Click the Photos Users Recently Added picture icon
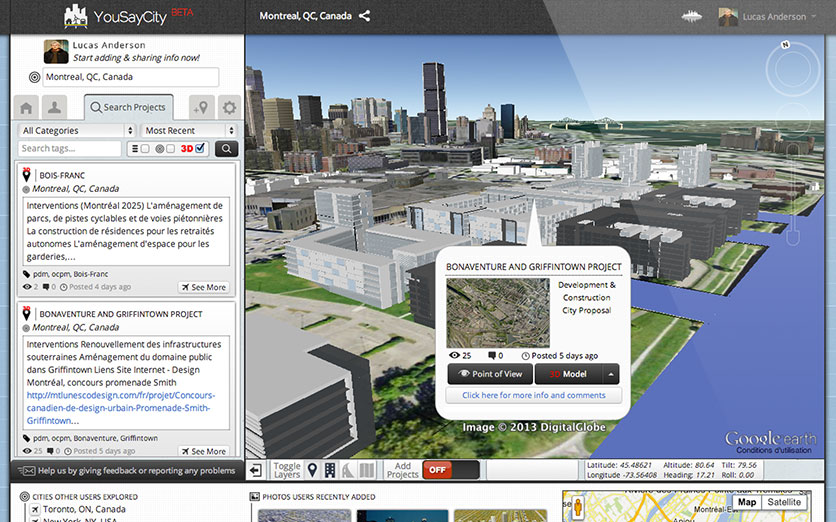Viewport: 836px width, 522px height. pos(255,497)
